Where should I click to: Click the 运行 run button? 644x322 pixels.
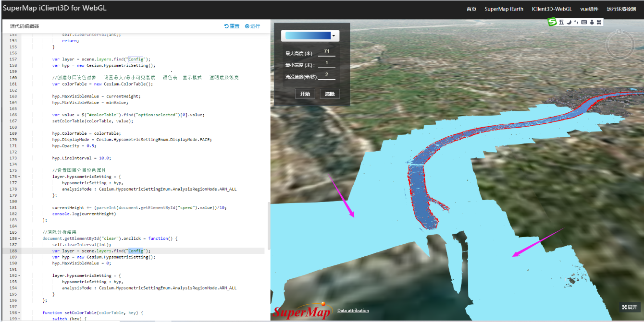(x=252, y=26)
